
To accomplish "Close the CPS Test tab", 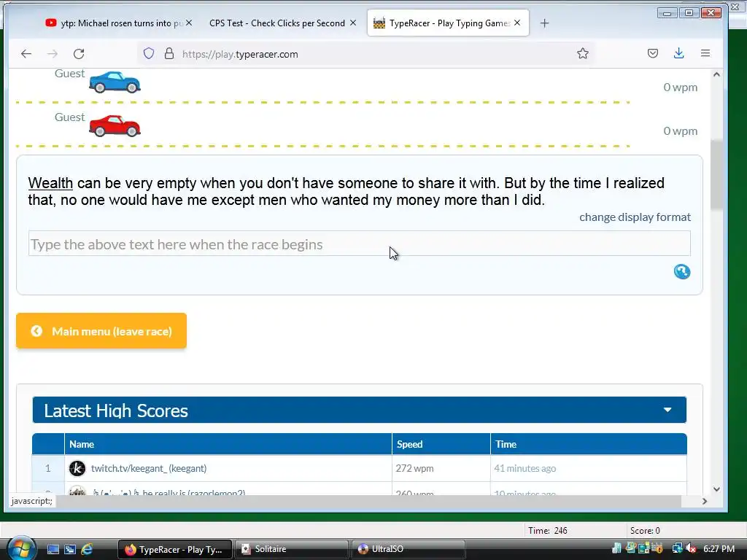I will coord(353,23).
